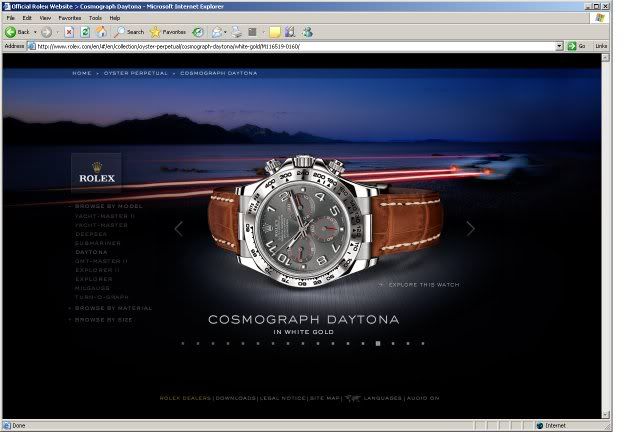Image resolution: width=640 pixels, height=432 pixels.
Task: Select Deepsea in model list
Action: [x=91, y=234]
